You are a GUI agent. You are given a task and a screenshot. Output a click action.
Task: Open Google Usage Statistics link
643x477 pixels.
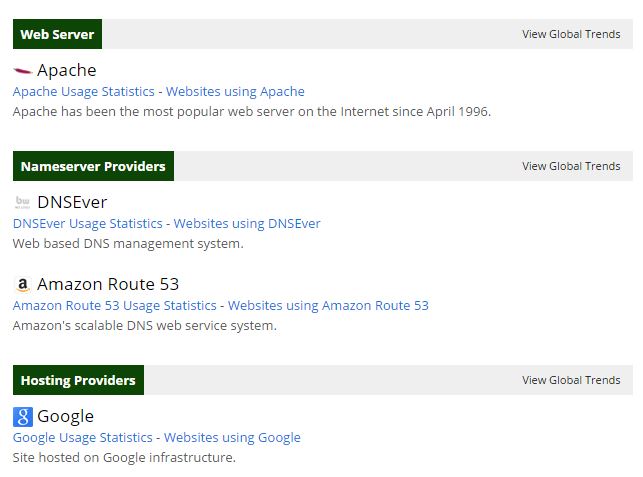coord(83,437)
